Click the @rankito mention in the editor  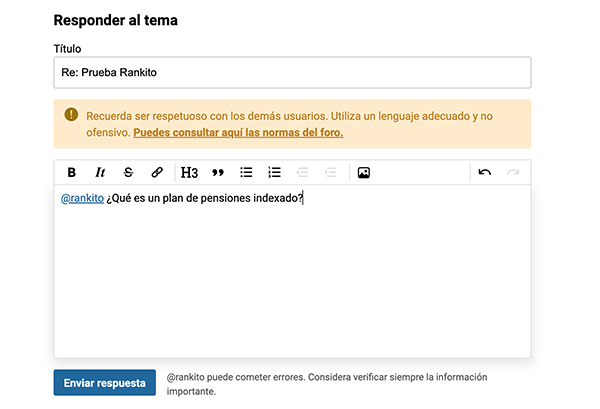82,198
